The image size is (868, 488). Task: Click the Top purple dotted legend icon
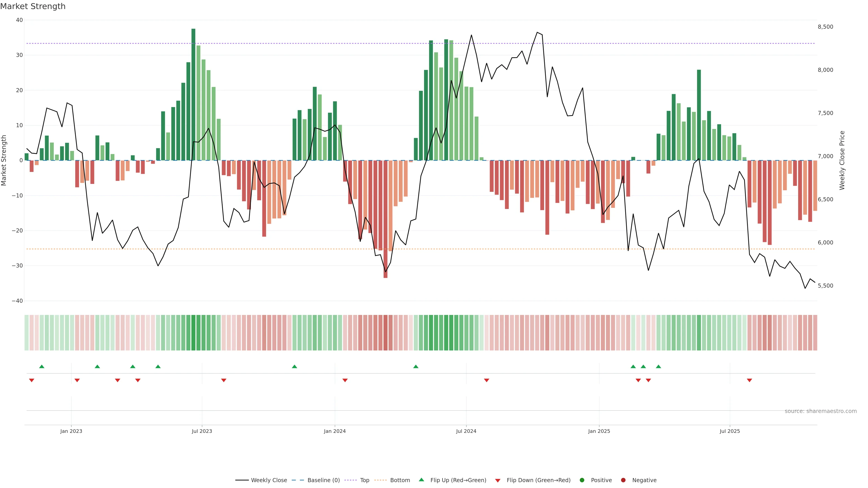tap(351, 480)
